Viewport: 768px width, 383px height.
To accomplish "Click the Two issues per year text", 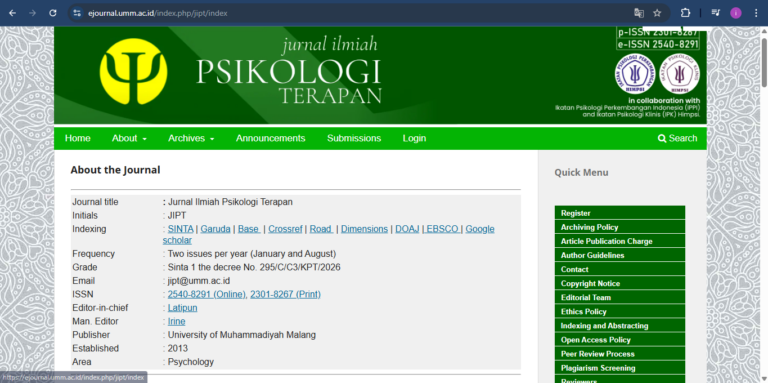I will [x=252, y=254].
